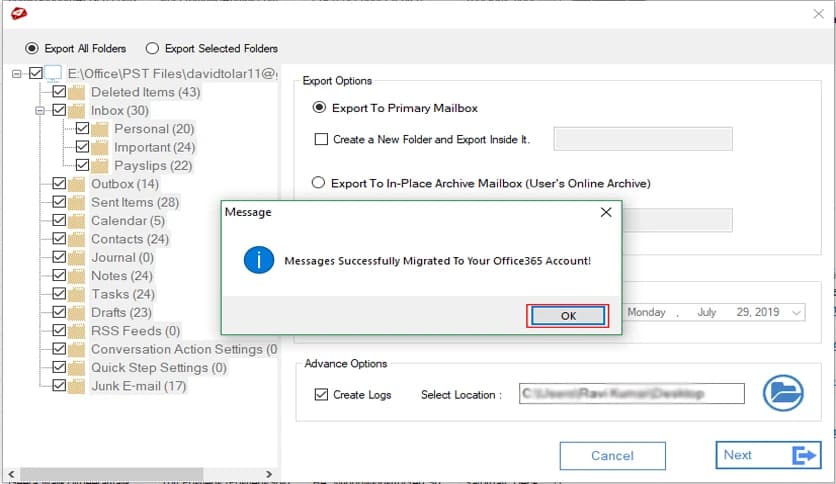
Task: Select the Conversation Action Settings folder
Action: click(184, 349)
